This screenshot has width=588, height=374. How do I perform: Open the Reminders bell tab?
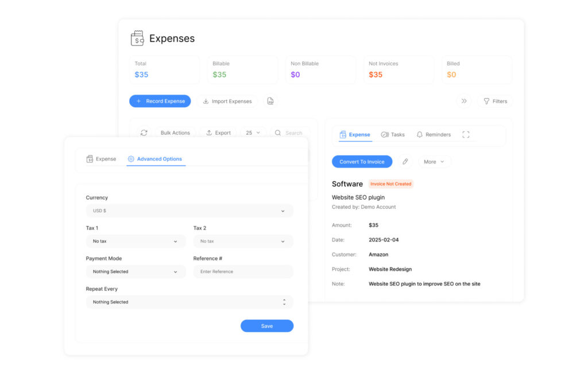(434, 135)
